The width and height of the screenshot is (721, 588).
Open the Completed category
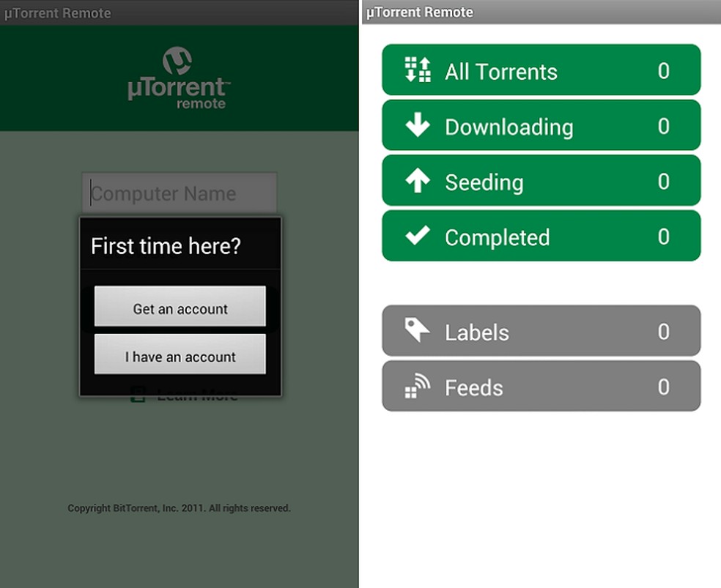coord(541,236)
